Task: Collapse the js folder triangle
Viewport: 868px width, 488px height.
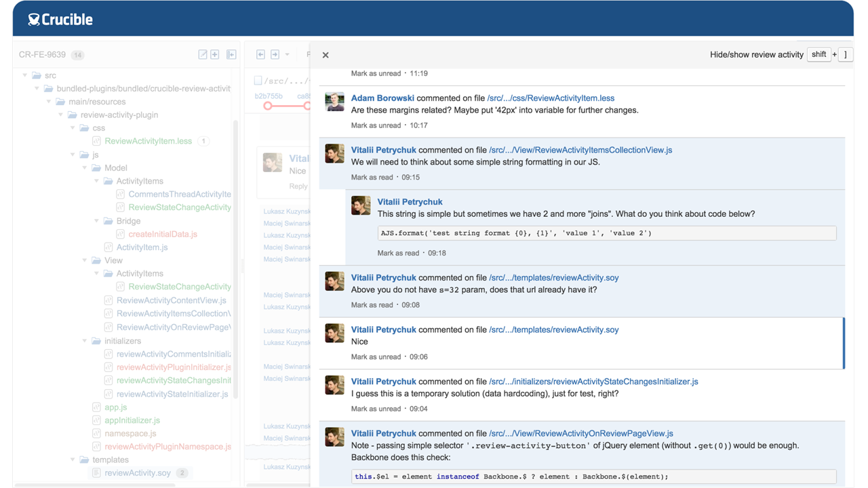Action: [x=73, y=155]
